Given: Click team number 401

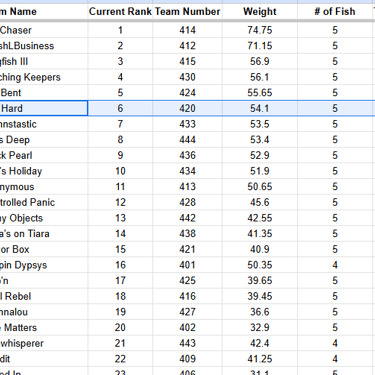Looking at the screenshot, I should tap(187, 265).
